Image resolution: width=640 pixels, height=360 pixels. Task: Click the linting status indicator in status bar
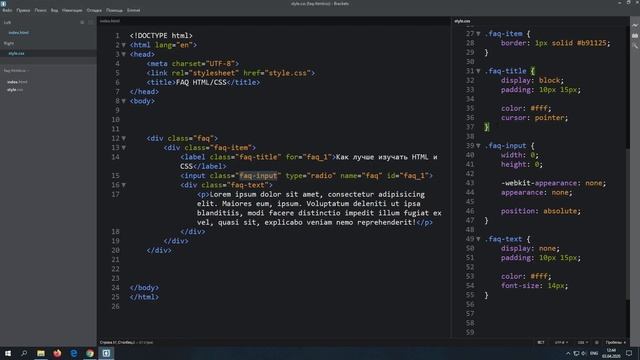tap(596, 342)
